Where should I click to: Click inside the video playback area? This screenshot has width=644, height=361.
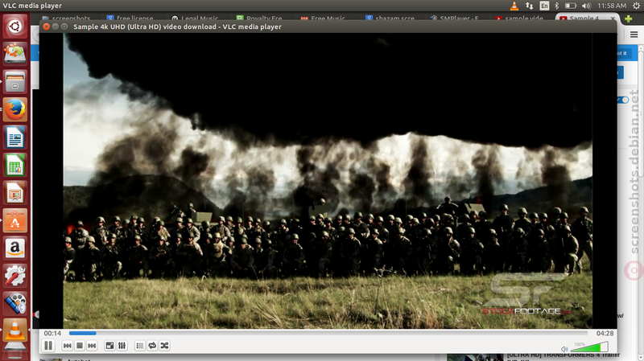click(328, 180)
